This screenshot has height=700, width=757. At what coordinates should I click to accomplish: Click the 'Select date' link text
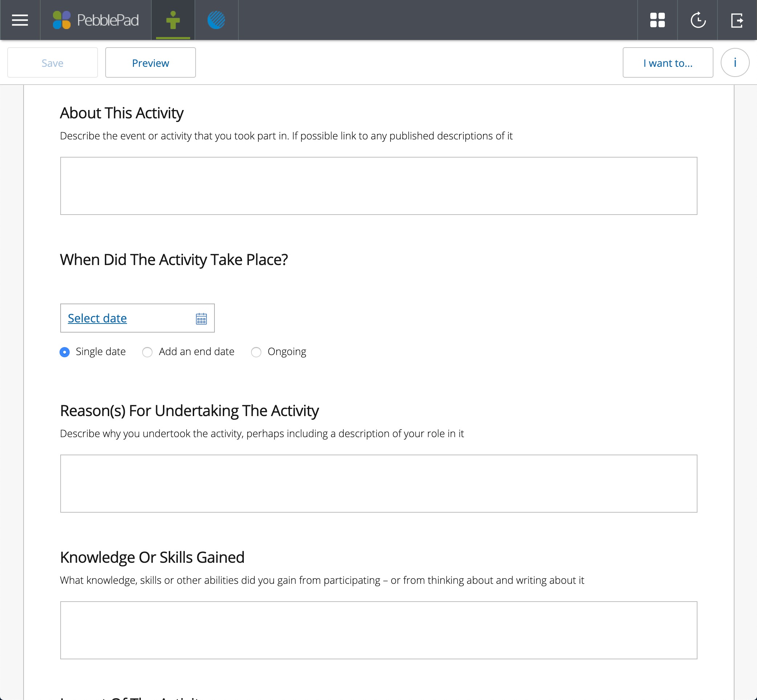(x=97, y=318)
